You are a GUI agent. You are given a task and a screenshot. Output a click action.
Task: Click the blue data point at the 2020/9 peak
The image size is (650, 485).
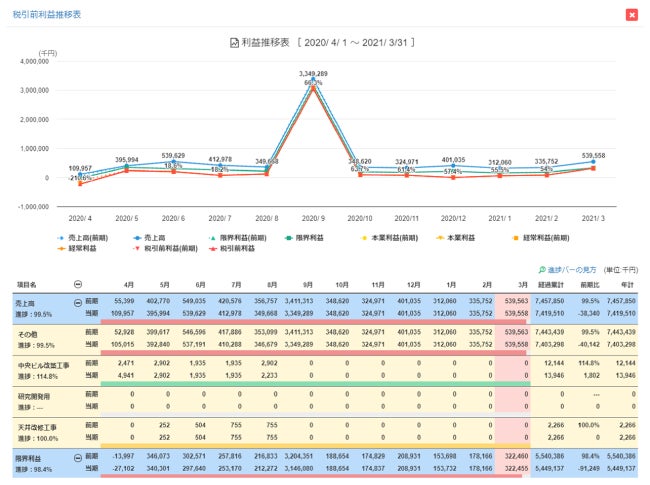point(313,79)
